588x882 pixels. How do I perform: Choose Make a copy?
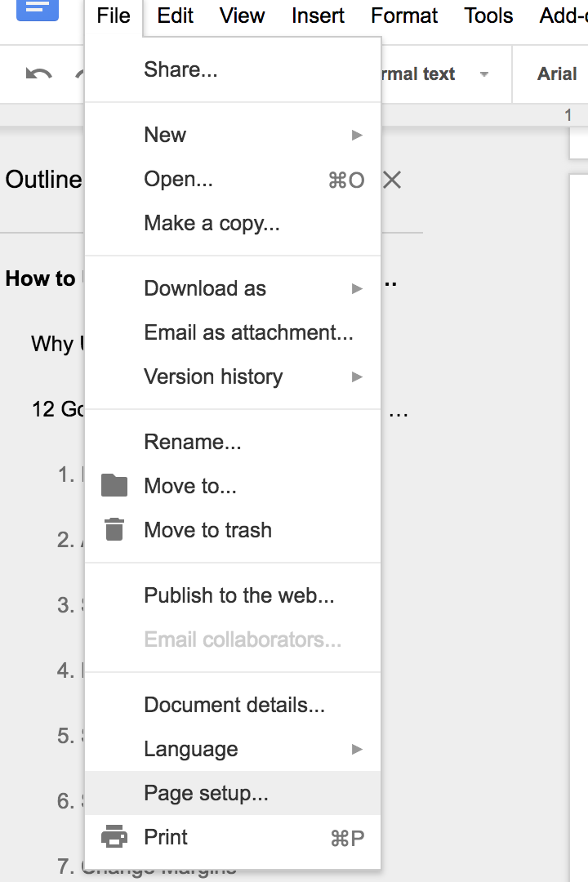212,223
